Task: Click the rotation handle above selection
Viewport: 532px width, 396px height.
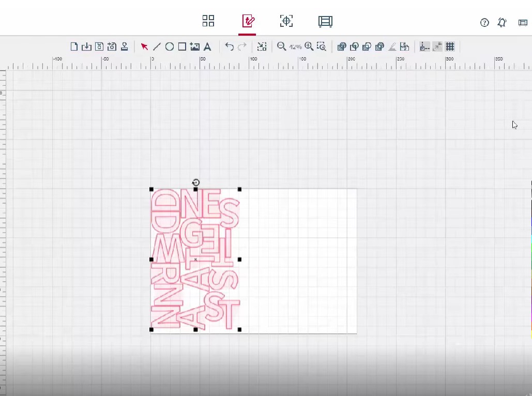Action: pyautogui.click(x=195, y=182)
